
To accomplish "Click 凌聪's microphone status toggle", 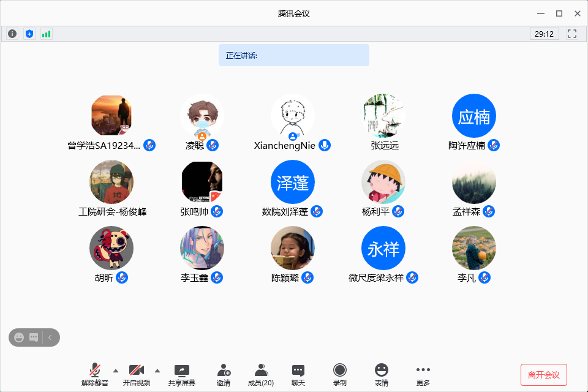I will pos(212,145).
